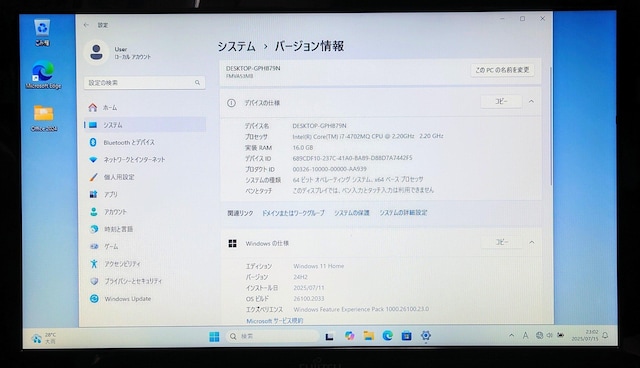The image size is (640, 368).
Task: Show hidden system tray icons chevron
Action: coord(511,335)
